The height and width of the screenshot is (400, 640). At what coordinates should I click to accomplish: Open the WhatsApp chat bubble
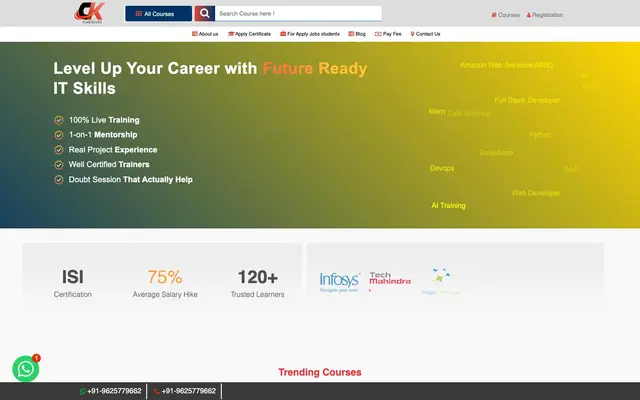point(26,369)
